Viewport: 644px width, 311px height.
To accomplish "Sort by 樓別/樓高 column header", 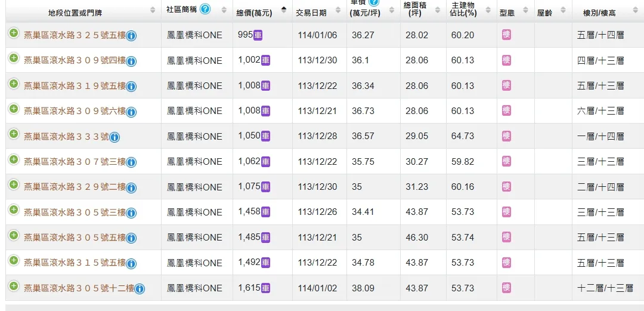I will (x=599, y=13).
